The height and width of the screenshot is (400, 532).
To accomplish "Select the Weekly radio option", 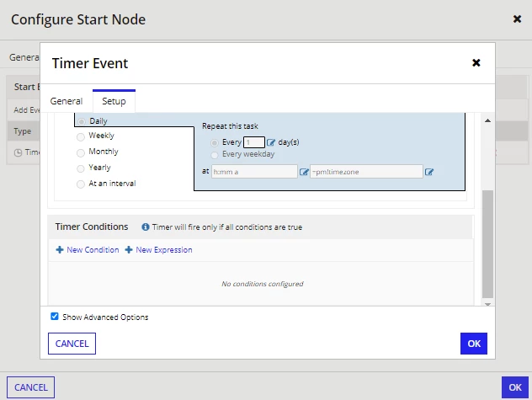I will (x=81, y=136).
